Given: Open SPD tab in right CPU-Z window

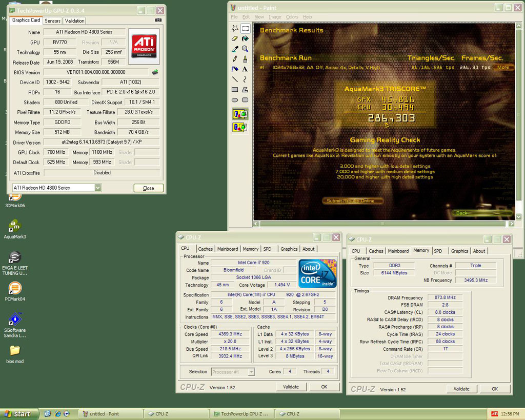Looking at the screenshot, I should tap(438, 251).
